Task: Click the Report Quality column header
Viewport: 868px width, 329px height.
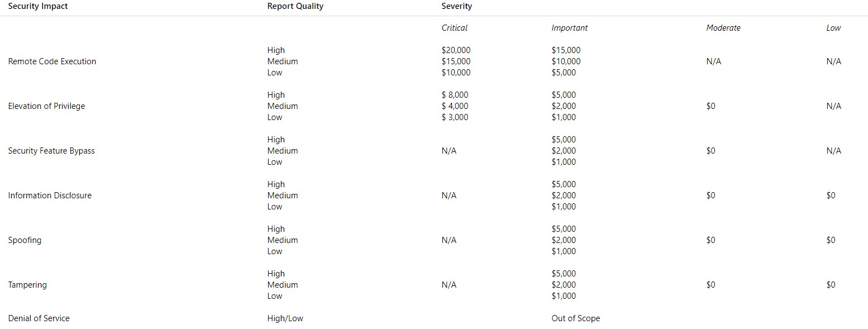Action: [295, 6]
